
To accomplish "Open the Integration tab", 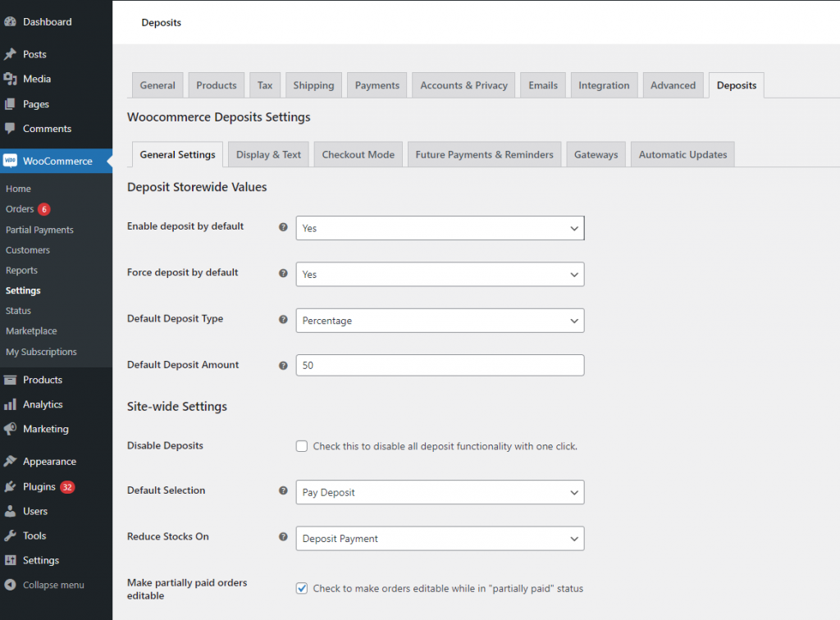I will (x=605, y=85).
